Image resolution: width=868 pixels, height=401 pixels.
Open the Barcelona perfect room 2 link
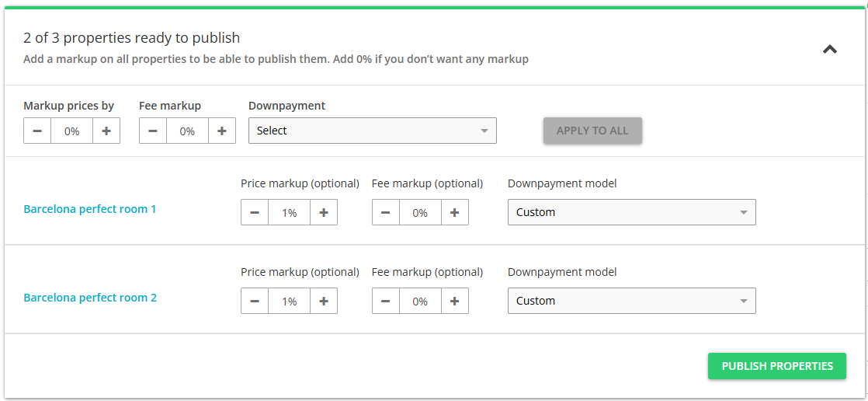(90, 298)
